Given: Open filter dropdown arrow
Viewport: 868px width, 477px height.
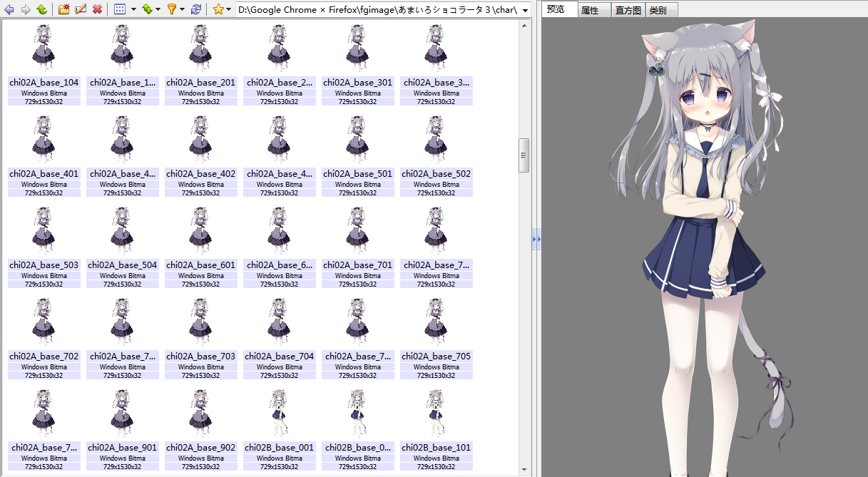Looking at the screenshot, I should pyautogui.click(x=183, y=10).
